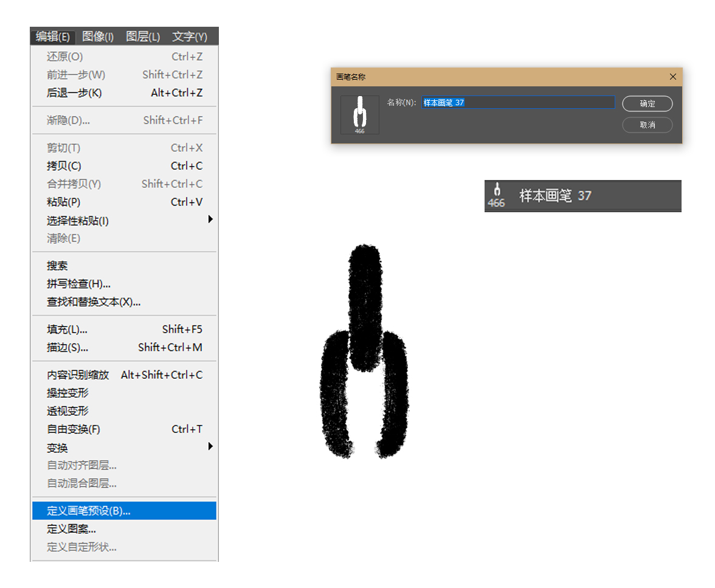
Task: Click the brush stroke icon in the preset list
Action: click(x=497, y=192)
